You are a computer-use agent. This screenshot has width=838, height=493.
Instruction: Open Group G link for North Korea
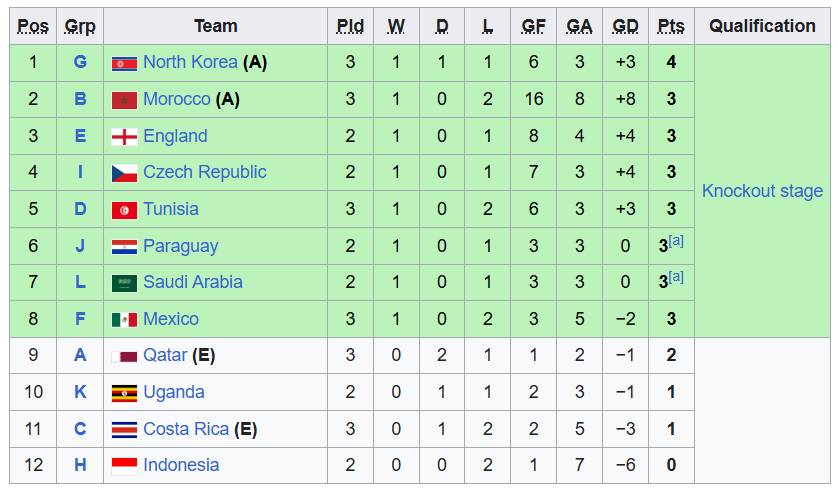pos(80,62)
